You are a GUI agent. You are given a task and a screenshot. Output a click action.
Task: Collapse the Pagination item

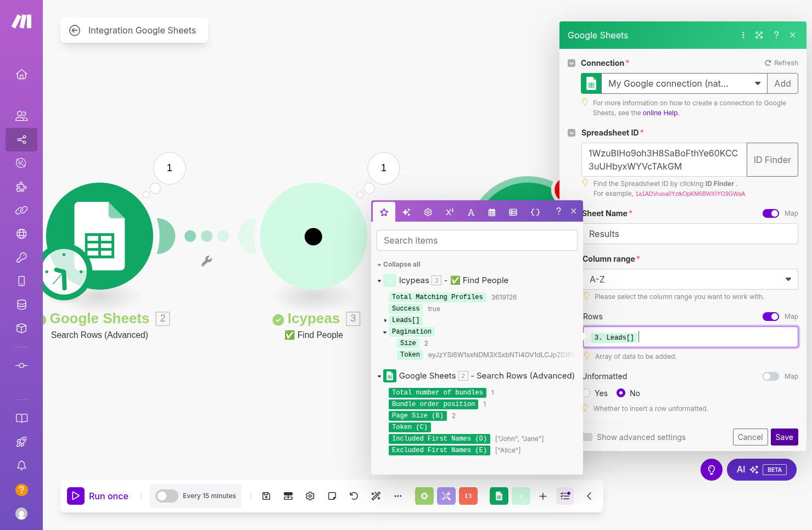(385, 332)
